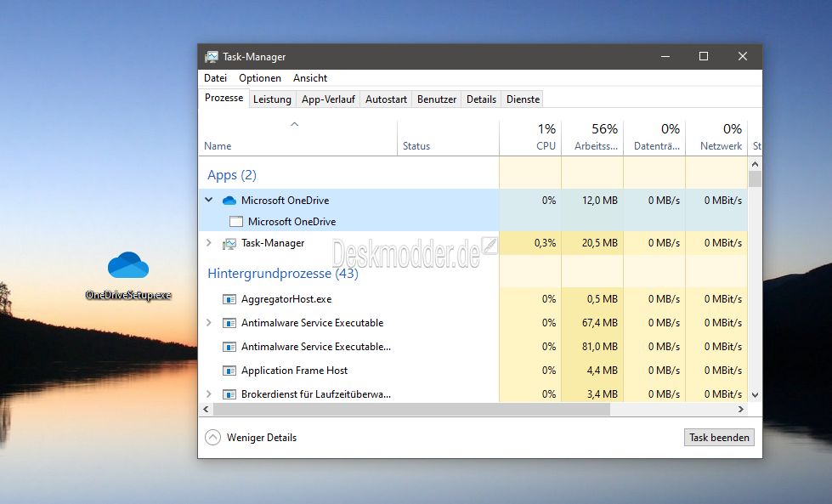Screen dimensions: 832x504
Task: Click the 4,4 MB memory value
Action: pos(603,371)
